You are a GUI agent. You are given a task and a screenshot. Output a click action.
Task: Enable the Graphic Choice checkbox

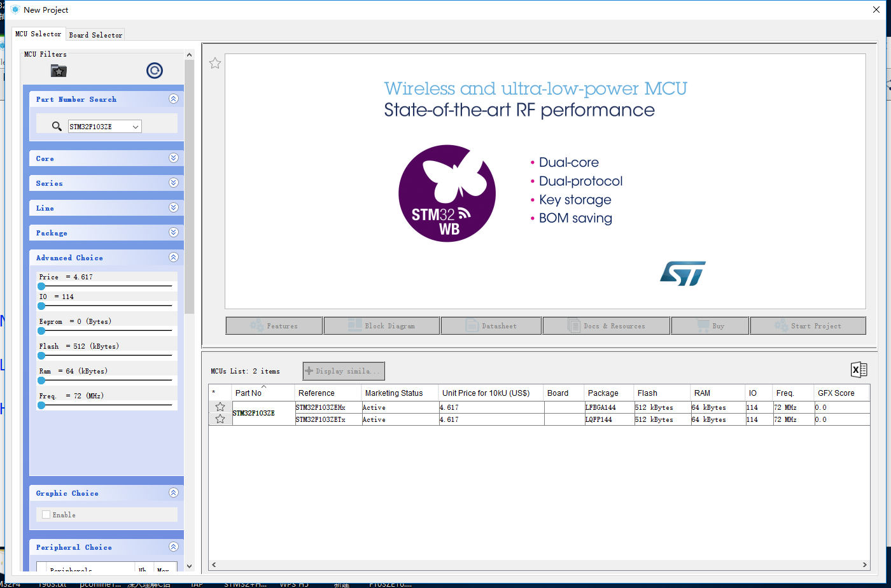click(x=46, y=514)
